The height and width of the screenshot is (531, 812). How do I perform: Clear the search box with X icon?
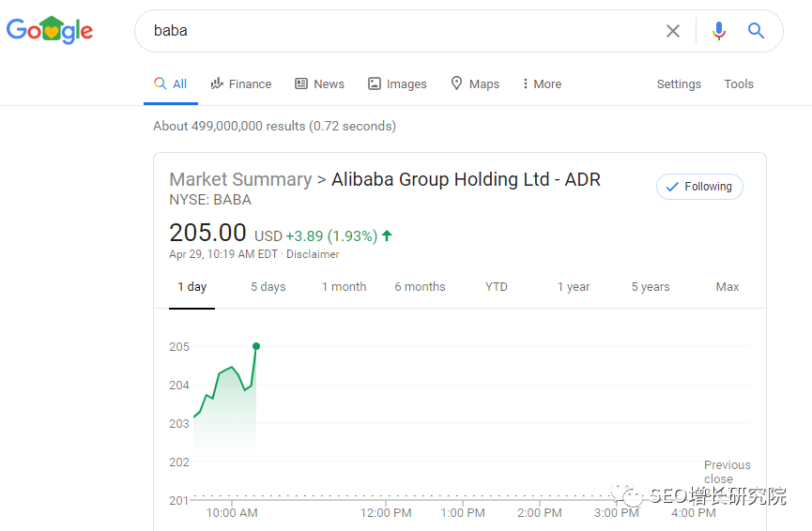[673, 31]
